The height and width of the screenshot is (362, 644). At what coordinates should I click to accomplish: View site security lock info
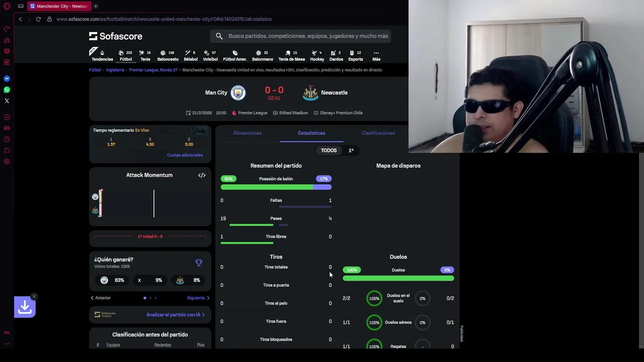[49, 19]
